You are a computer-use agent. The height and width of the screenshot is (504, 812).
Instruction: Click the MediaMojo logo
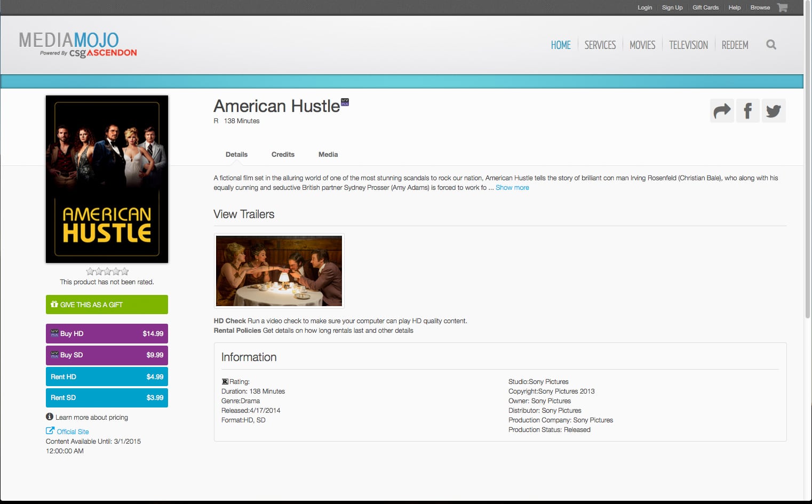78,45
